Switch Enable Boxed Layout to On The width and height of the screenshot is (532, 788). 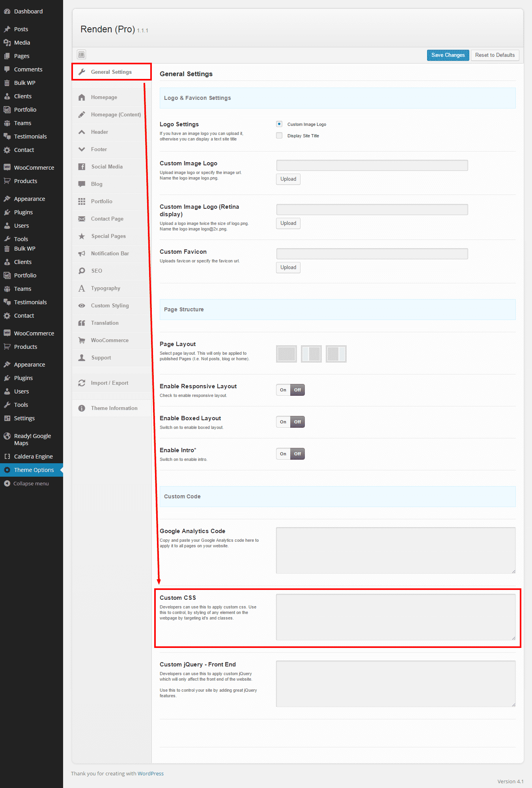(283, 422)
